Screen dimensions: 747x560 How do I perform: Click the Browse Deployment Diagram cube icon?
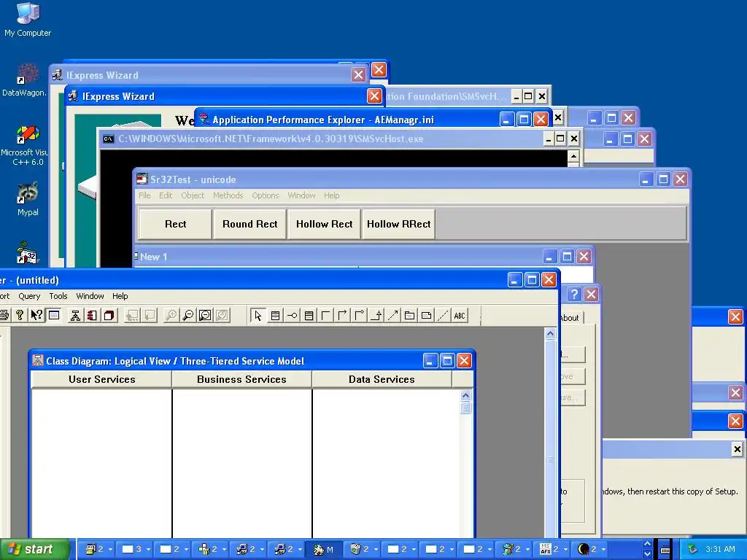coord(109,315)
